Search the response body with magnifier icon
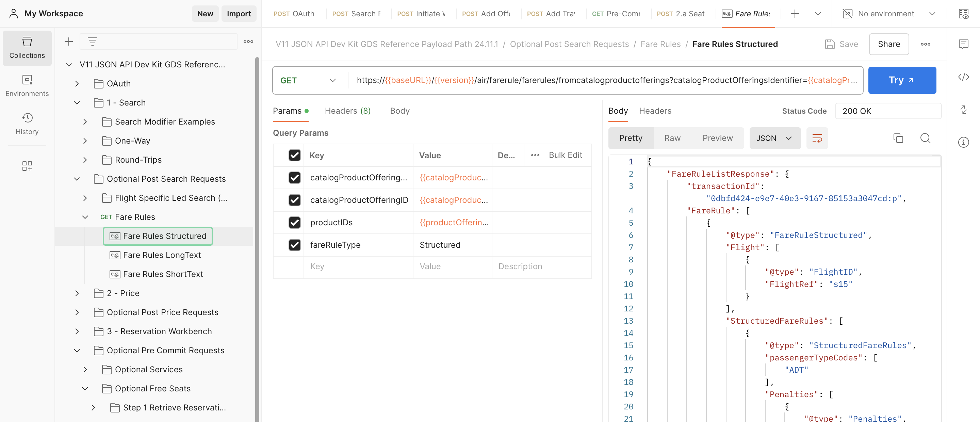Viewport: 980px width, 422px height. tap(925, 138)
